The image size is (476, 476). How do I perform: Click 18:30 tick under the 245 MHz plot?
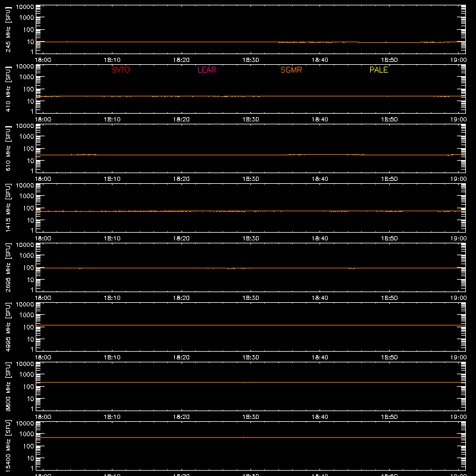pos(250,60)
